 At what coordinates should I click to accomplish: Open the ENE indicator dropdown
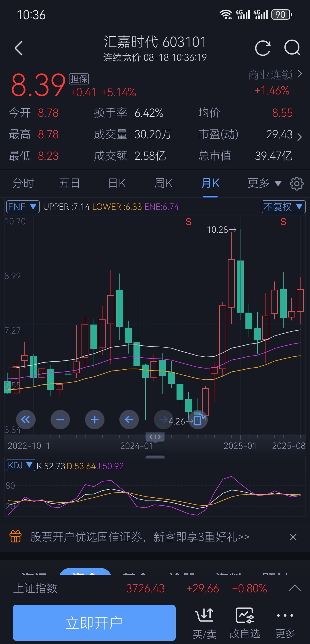coord(23,207)
